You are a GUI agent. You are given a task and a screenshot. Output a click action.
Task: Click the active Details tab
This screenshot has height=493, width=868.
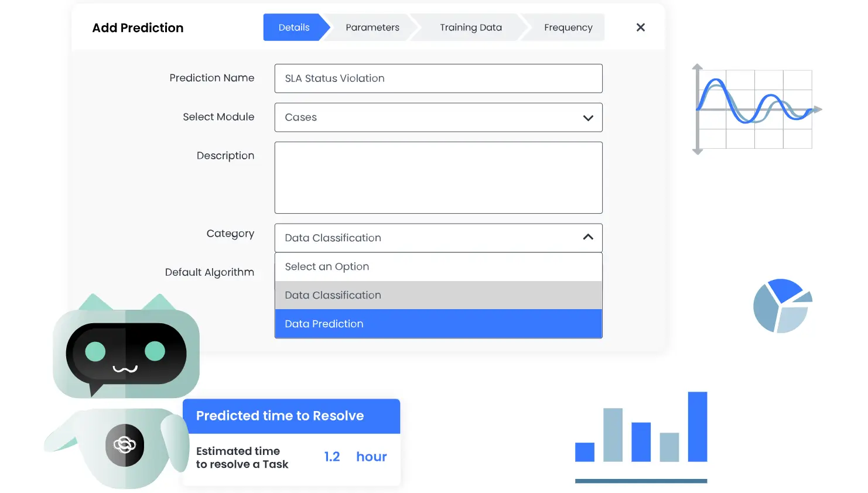tap(293, 27)
